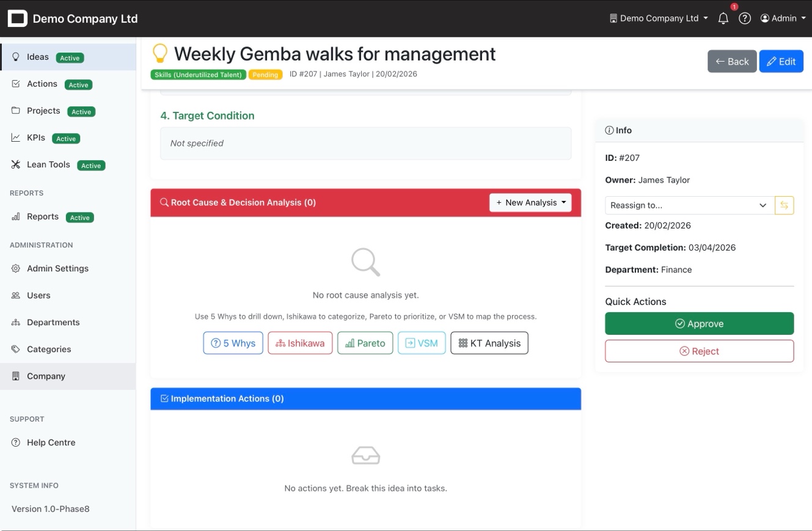This screenshot has width=812, height=531.
Task: Open the Ishikawa diagram tool
Action: click(x=300, y=343)
